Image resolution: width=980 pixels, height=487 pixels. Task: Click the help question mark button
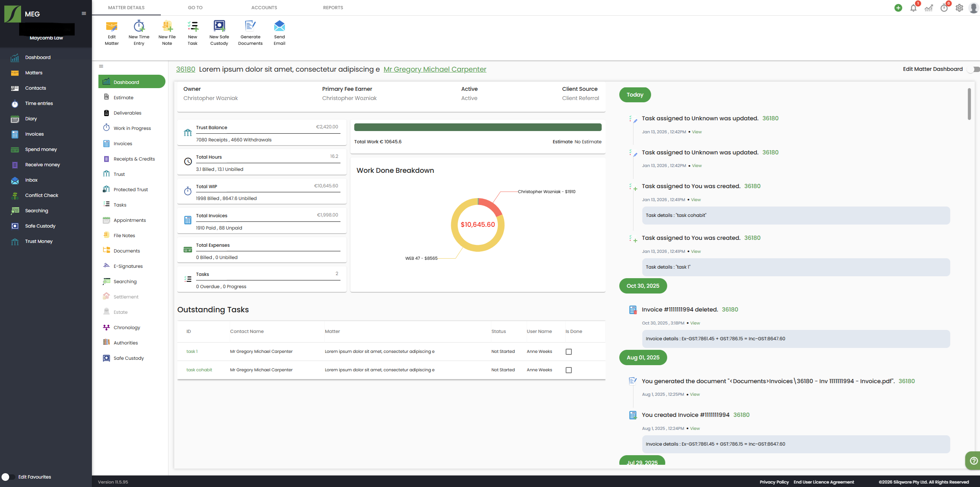[973, 461]
